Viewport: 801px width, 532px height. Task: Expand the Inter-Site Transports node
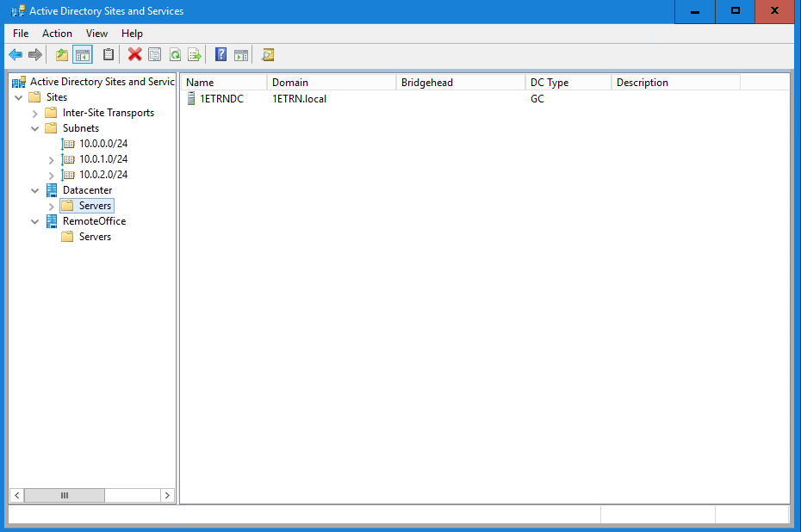coord(35,113)
